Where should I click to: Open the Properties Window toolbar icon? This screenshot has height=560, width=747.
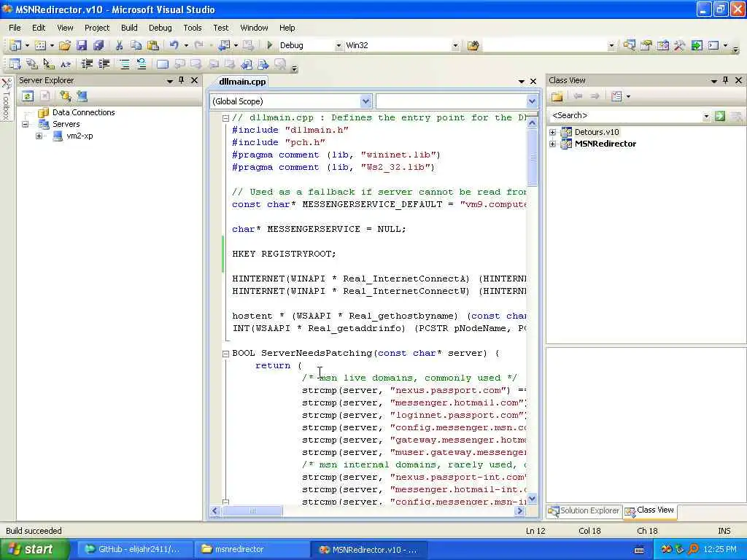click(x=646, y=45)
